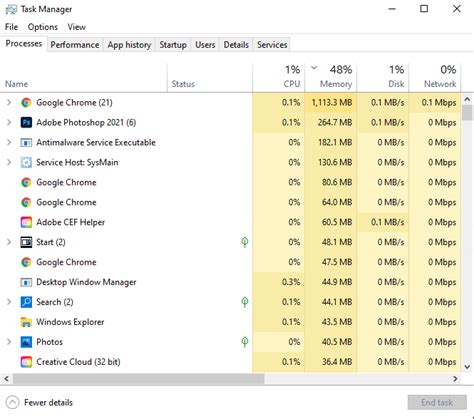
Task: Click the Adobe Photoshop 2021 icon
Action: pos(26,123)
